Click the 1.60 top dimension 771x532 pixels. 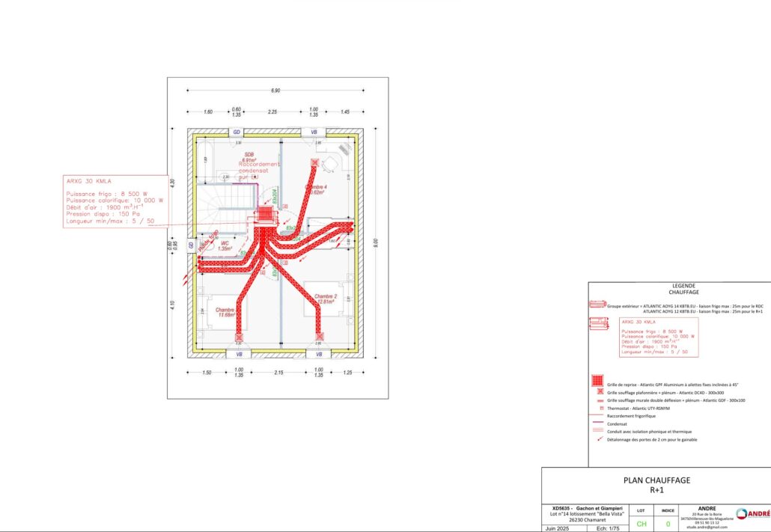[x=208, y=112]
